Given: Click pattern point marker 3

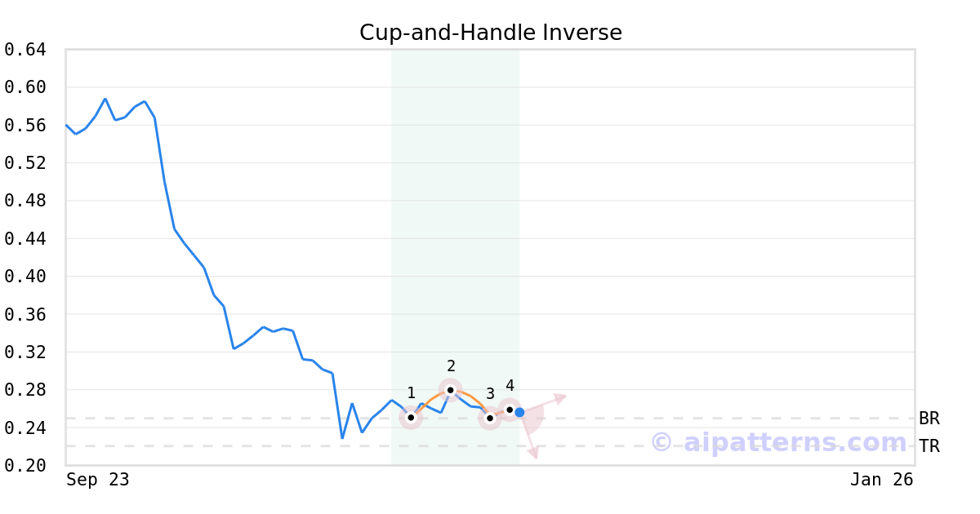Looking at the screenshot, I should point(489,418).
